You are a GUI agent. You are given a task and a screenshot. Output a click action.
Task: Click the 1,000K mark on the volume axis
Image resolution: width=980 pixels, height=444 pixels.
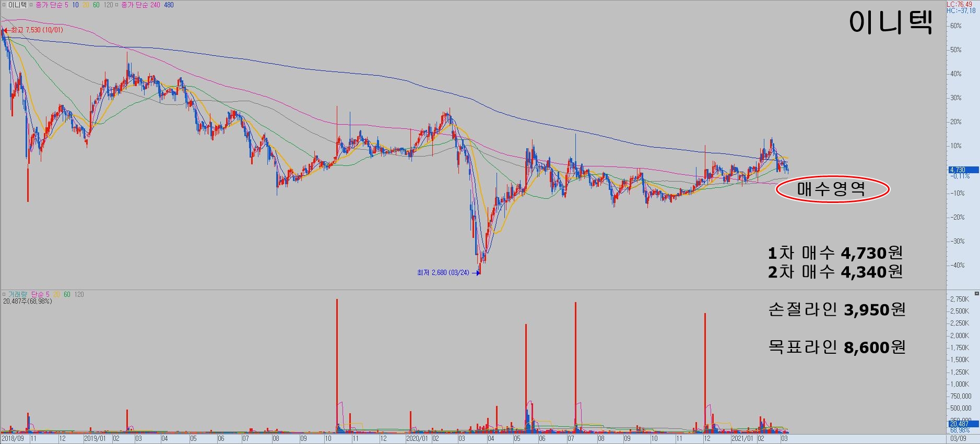[x=960, y=384]
